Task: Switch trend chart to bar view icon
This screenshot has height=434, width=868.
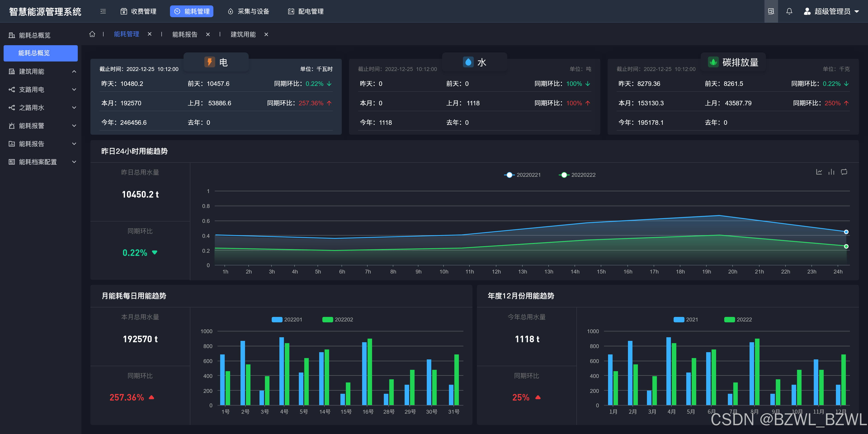Action: point(831,172)
